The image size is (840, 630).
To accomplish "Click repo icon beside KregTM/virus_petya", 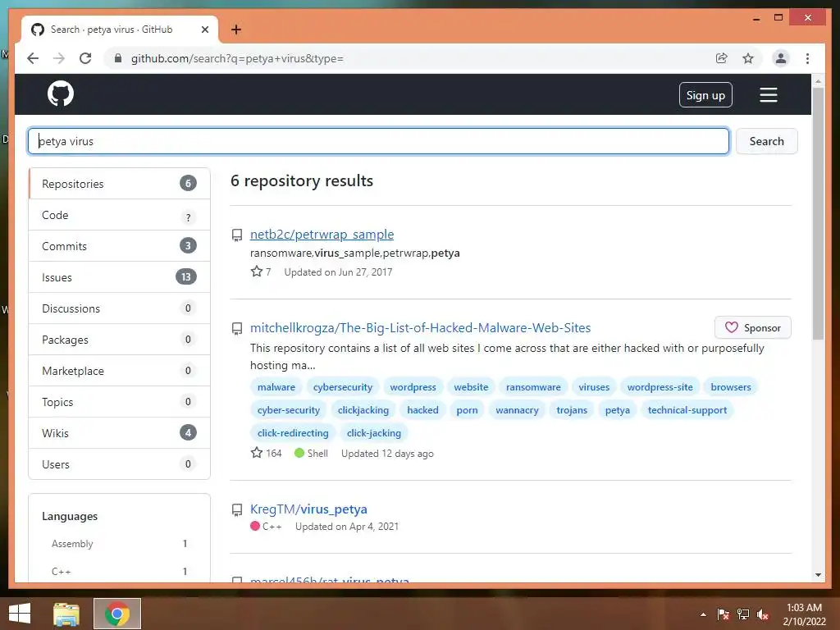I will click(237, 509).
